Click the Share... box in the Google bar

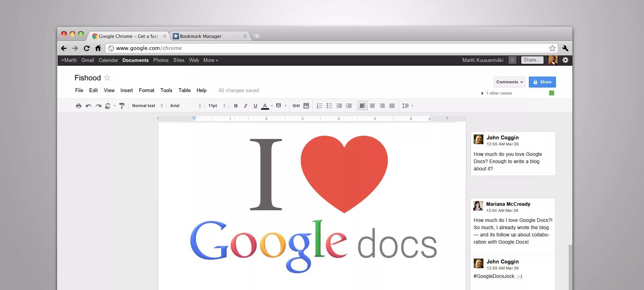point(532,60)
